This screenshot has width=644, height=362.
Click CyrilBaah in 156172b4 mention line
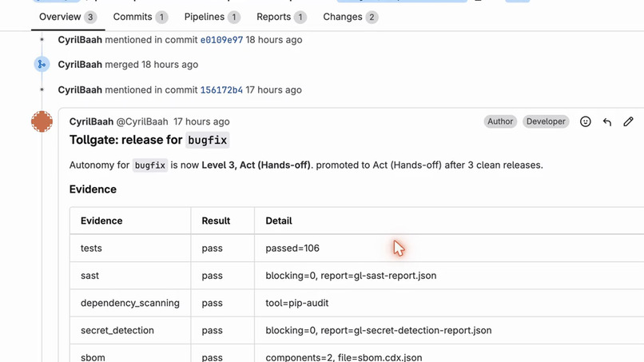point(80,90)
